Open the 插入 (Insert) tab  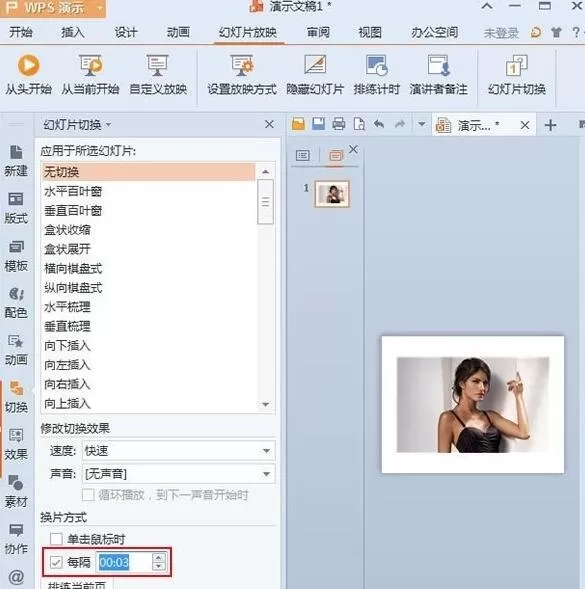pos(73,32)
